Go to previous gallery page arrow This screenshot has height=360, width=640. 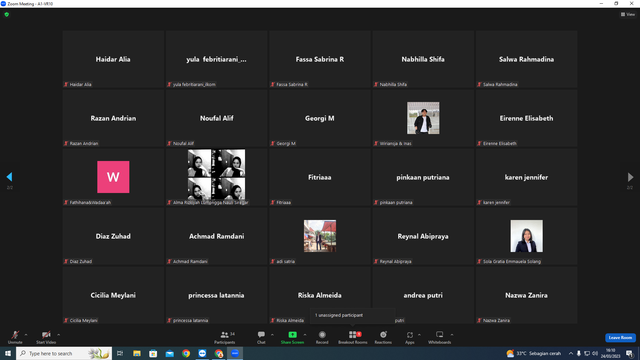[9, 177]
